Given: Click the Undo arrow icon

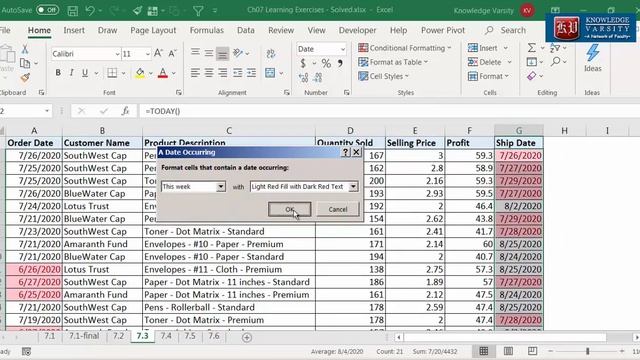Looking at the screenshot, I should click(x=90, y=11).
